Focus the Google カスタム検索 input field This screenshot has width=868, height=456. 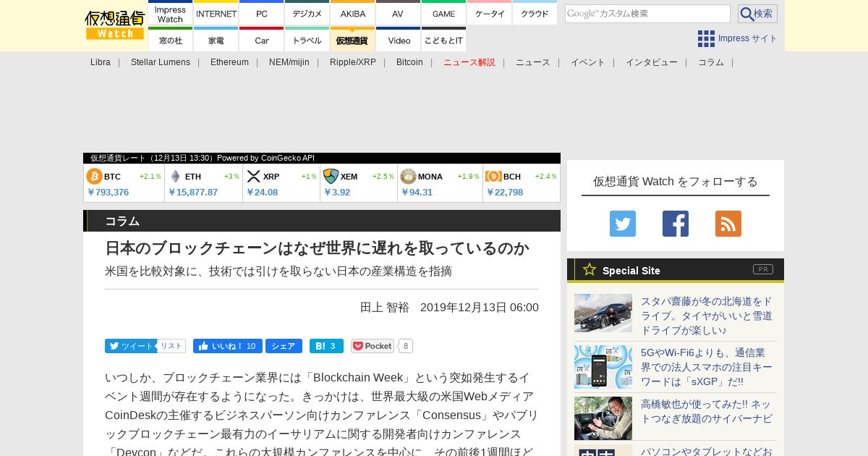click(647, 14)
